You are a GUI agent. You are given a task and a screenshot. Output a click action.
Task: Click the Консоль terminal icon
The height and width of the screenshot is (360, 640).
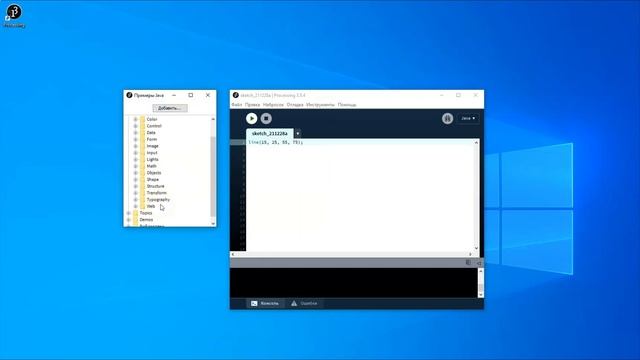[254, 303]
